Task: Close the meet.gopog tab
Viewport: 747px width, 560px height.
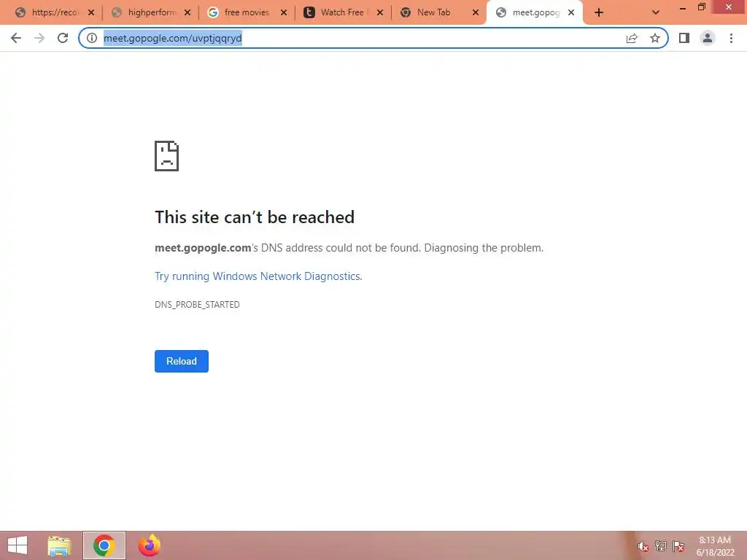Action: tap(571, 13)
